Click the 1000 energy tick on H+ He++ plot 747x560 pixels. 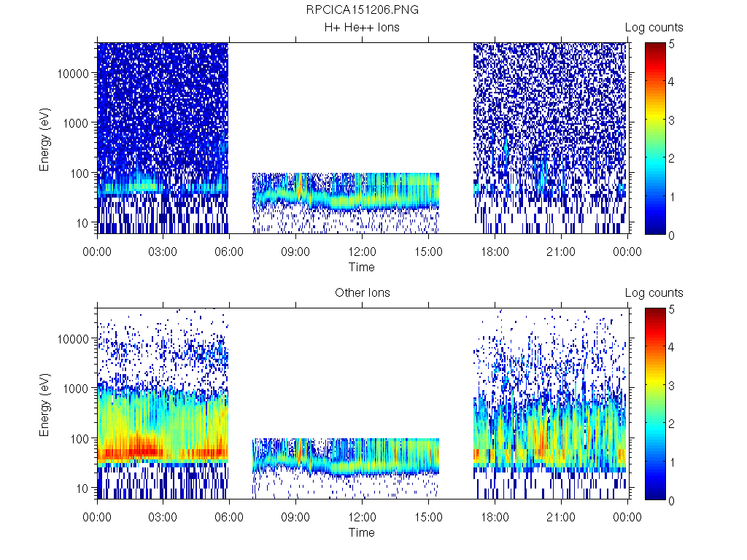76,123
